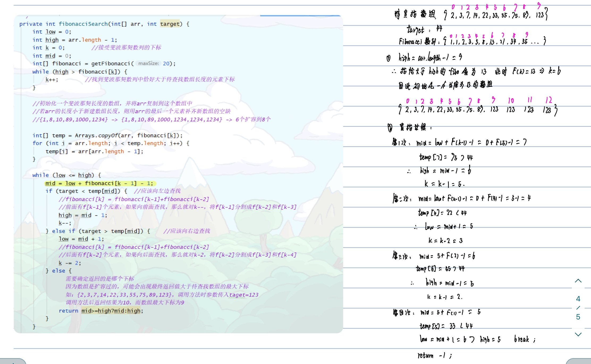
Task: Click the 'k -= 2;' statement
Action: tap(70, 263)
